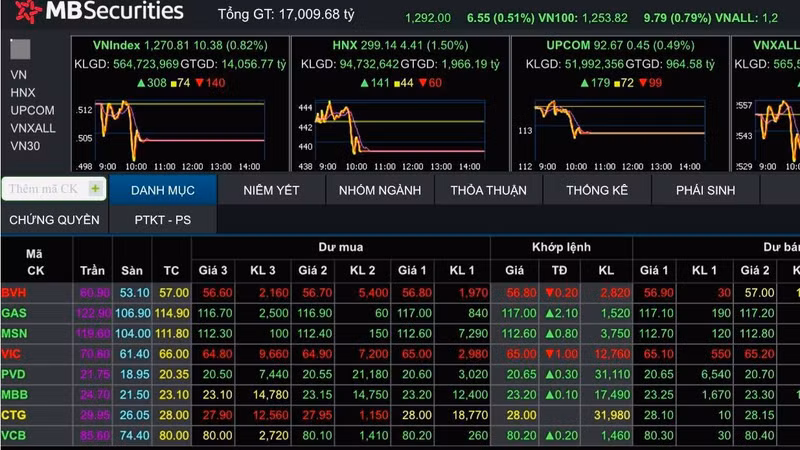Select UPCOM in the index list
800x450 pixels.
click(32, 110)
